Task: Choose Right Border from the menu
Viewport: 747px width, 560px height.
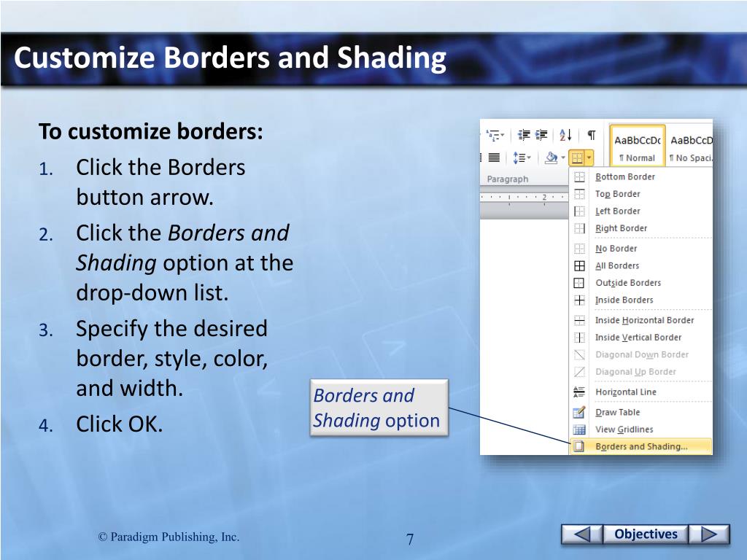Action: (x=640, y=228)
